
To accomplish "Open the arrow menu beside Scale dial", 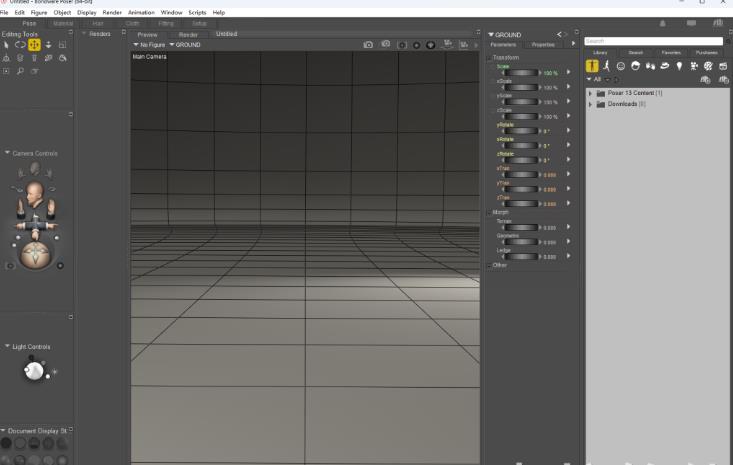I will click(x=569, y=72).
